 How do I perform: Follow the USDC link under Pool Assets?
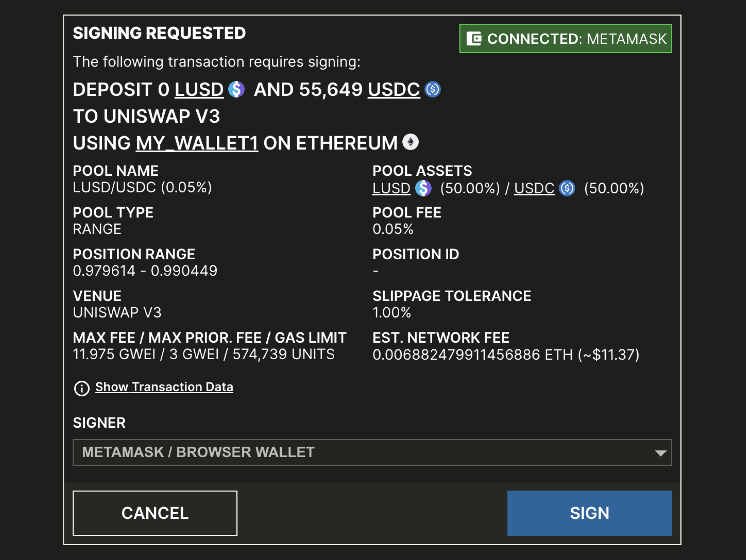pyautogui.click(x=534, y=188)
